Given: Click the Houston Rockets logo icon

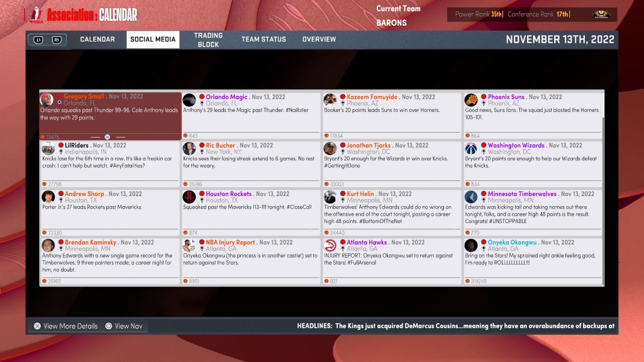Looking at the screenshot, I should coord(189,197).
